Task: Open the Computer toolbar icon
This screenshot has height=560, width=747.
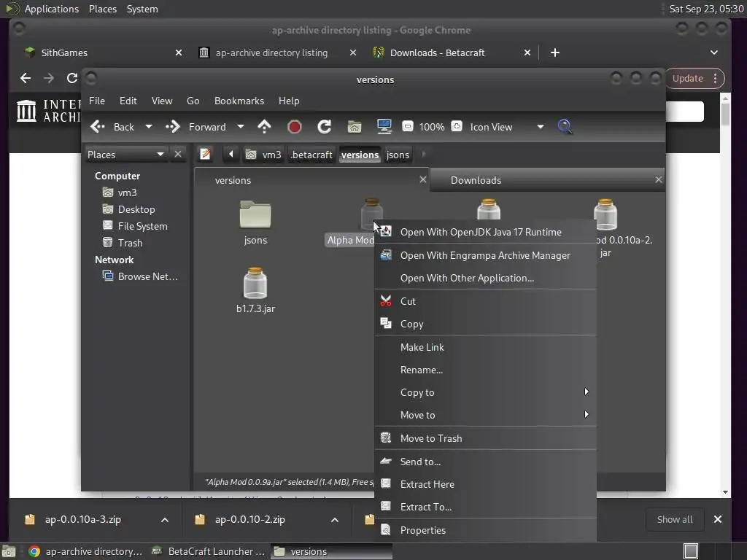Action: coord(384,127)
